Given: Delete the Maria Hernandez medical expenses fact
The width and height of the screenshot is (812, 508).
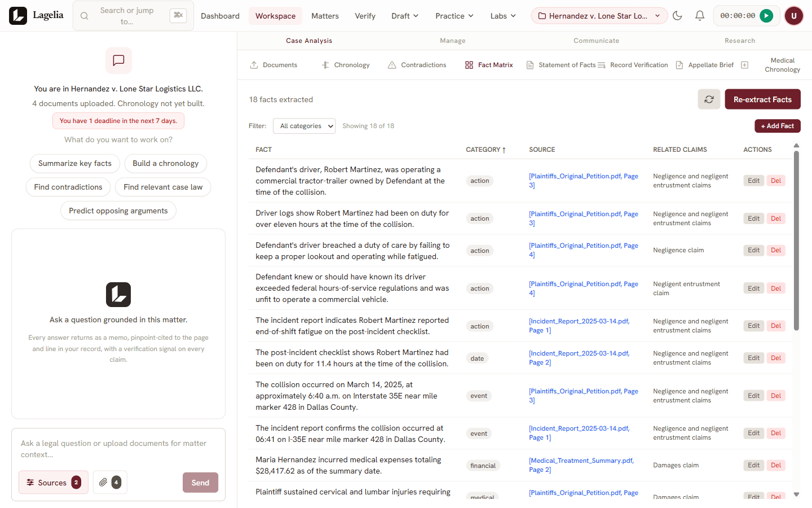Looking at the screenshot, I should point(776,465).
